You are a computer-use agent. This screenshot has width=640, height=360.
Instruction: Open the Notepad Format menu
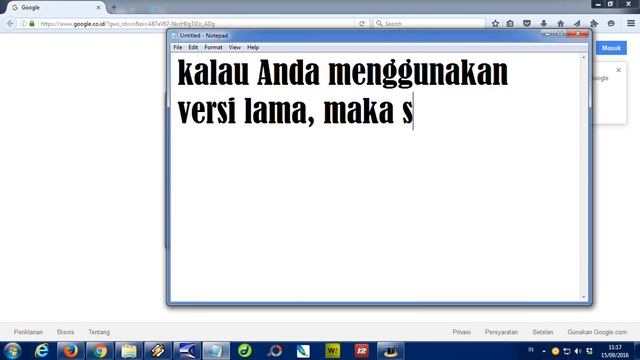(x=213, y=47)
